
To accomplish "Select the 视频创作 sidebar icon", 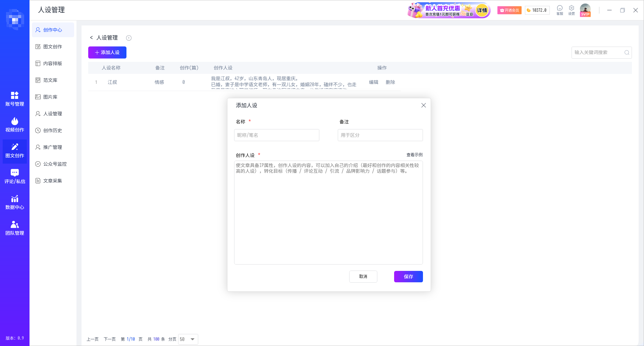I will click(14, 125).
